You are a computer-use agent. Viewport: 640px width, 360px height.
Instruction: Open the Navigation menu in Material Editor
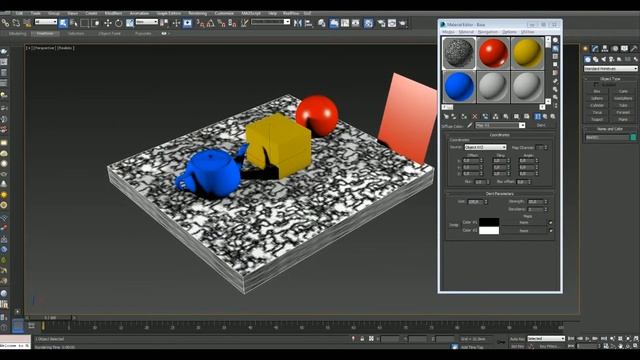pos(487,32)
